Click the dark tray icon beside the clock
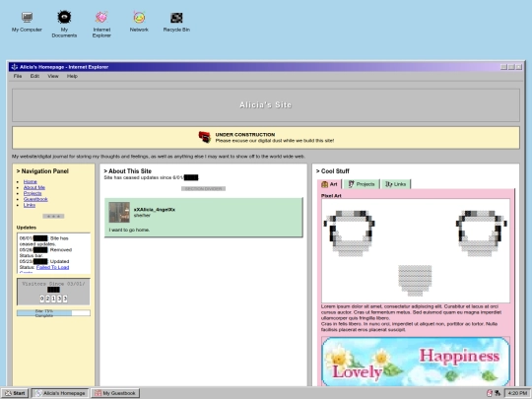 pyautogui.click(x=498, y=393)
